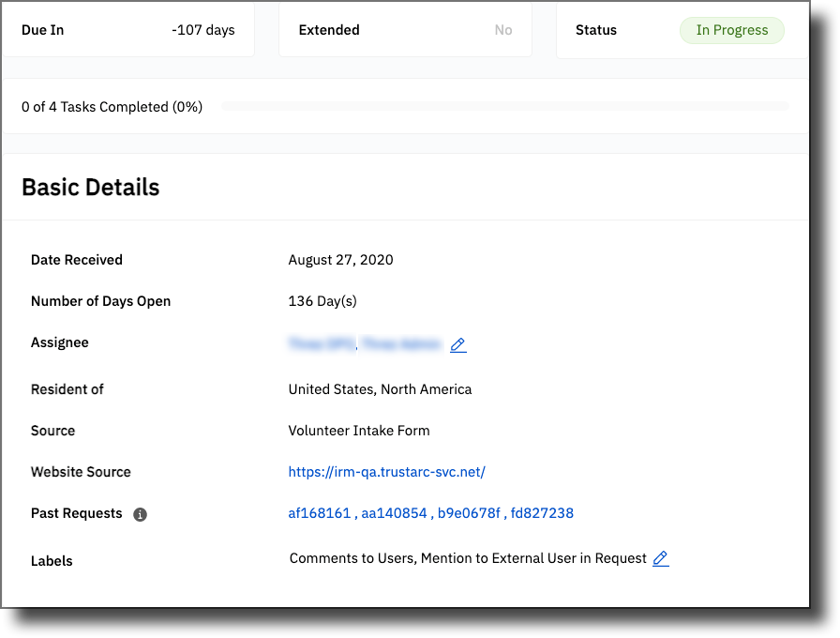
Task: Click the tasks completion progress bar
Action: tap(506, 106)
